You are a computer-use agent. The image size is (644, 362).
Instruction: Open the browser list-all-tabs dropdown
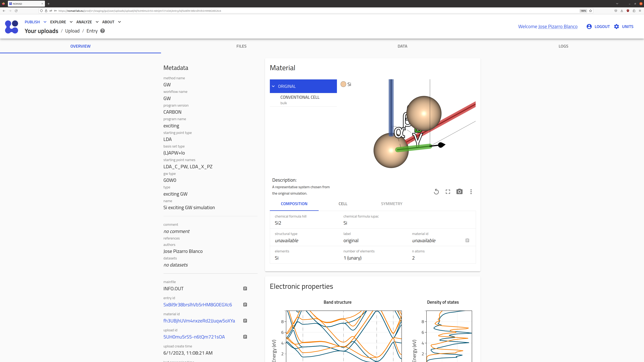tap(617, 4)
